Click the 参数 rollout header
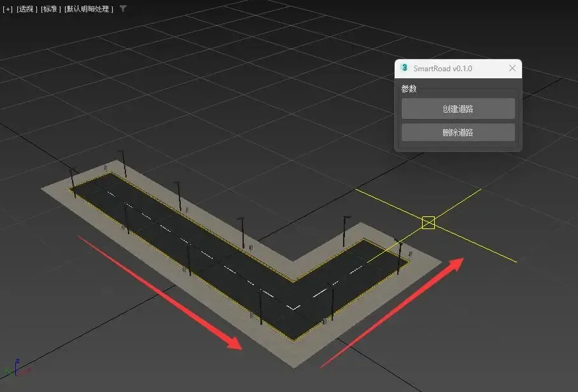The width and height of the screenshot is (578, 392). tap(409, 89)
